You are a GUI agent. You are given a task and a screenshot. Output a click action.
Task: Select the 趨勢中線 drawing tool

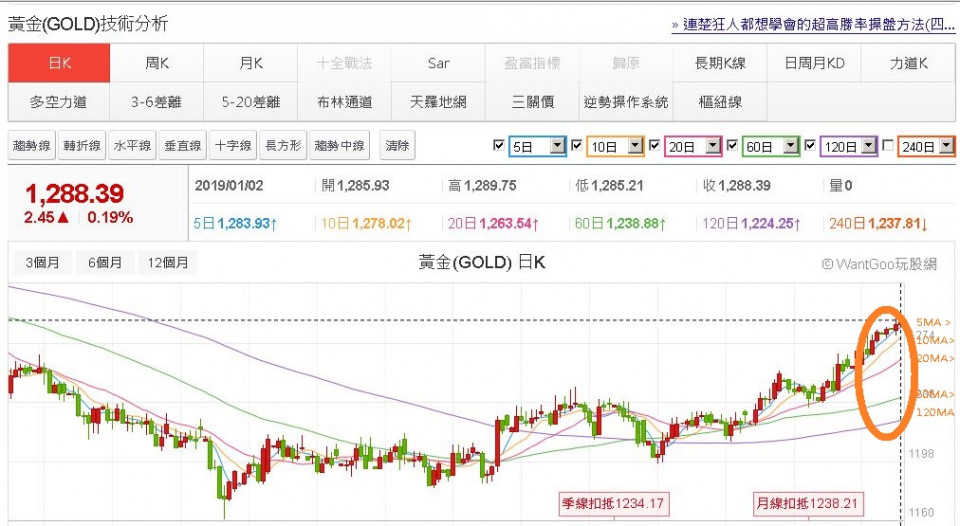tap(339, 146)
